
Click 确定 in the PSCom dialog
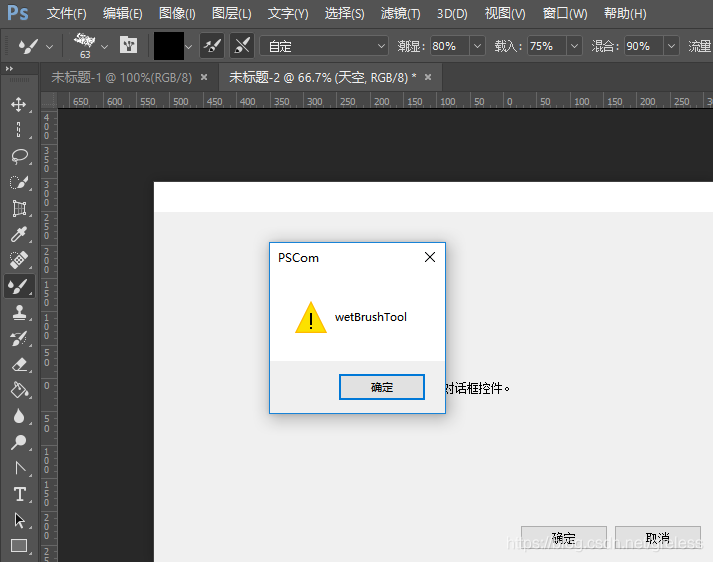(x=382, y=387)
